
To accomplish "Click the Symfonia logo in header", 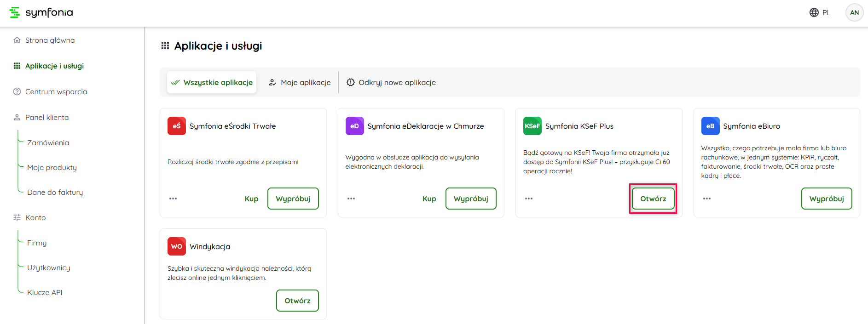I will (41, 12).
